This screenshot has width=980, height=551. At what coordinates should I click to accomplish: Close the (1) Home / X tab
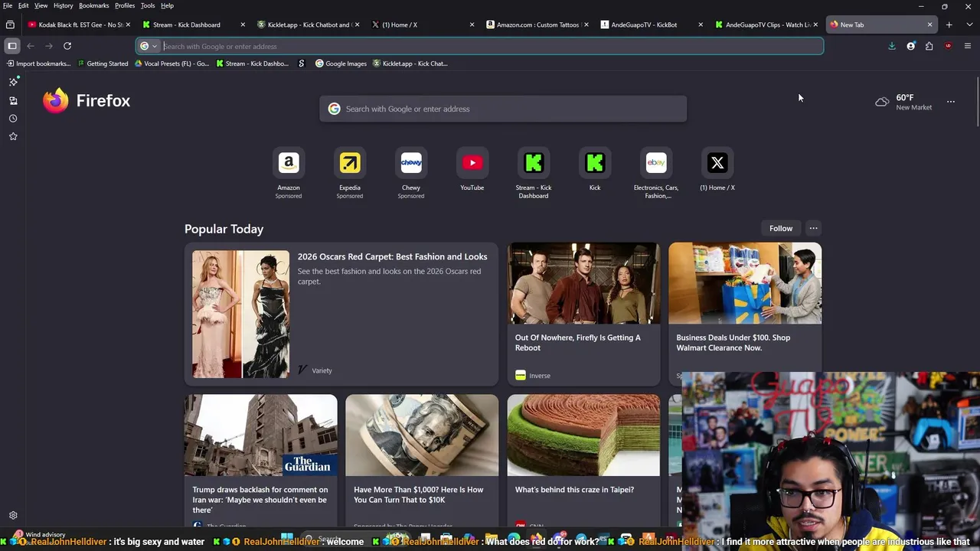(472, 24)
